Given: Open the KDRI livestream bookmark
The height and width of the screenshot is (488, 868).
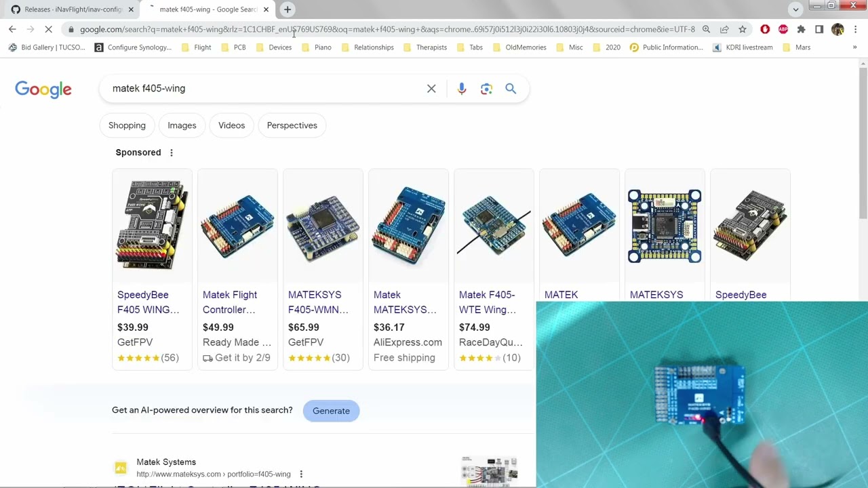Looking at the screenshot, I should point(743,47).
